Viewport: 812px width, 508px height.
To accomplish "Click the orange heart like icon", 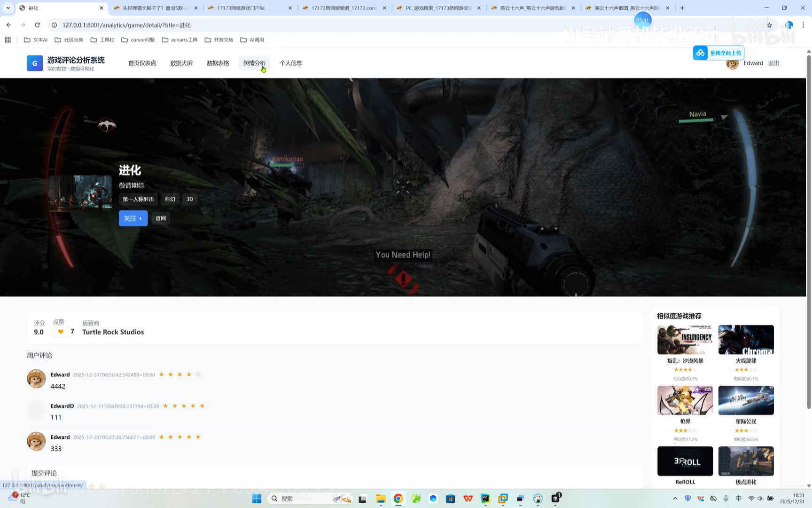I will click(60, 332).
